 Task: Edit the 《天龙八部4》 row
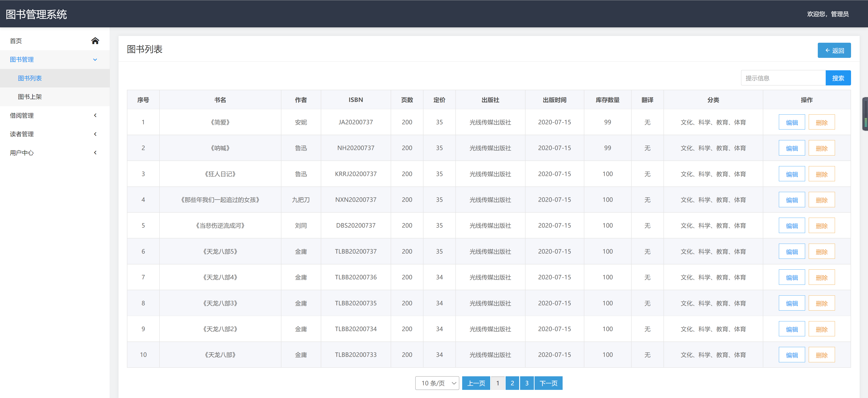coord(792,278)
